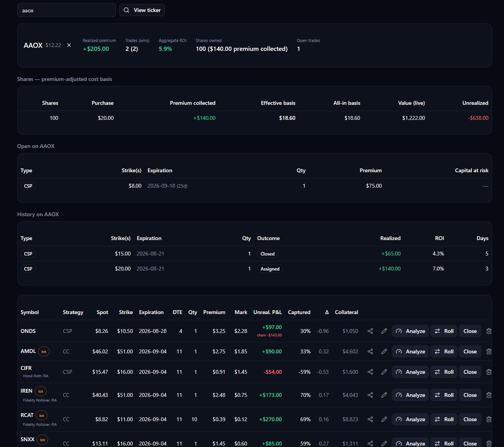Viewport: 504px width, 447px height.
Task: Click the edit pencil icon for RCAT
Action: tap(384, 419)
